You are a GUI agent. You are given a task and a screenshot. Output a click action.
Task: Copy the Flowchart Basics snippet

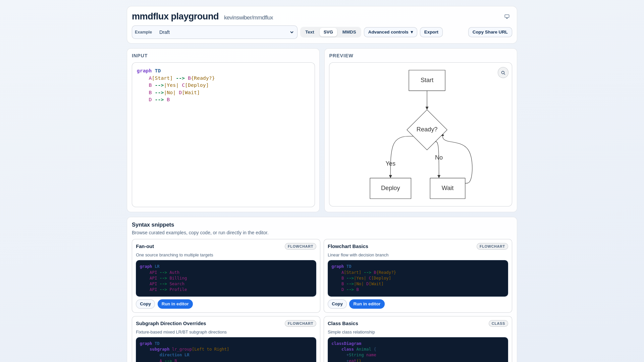point(337,304)
